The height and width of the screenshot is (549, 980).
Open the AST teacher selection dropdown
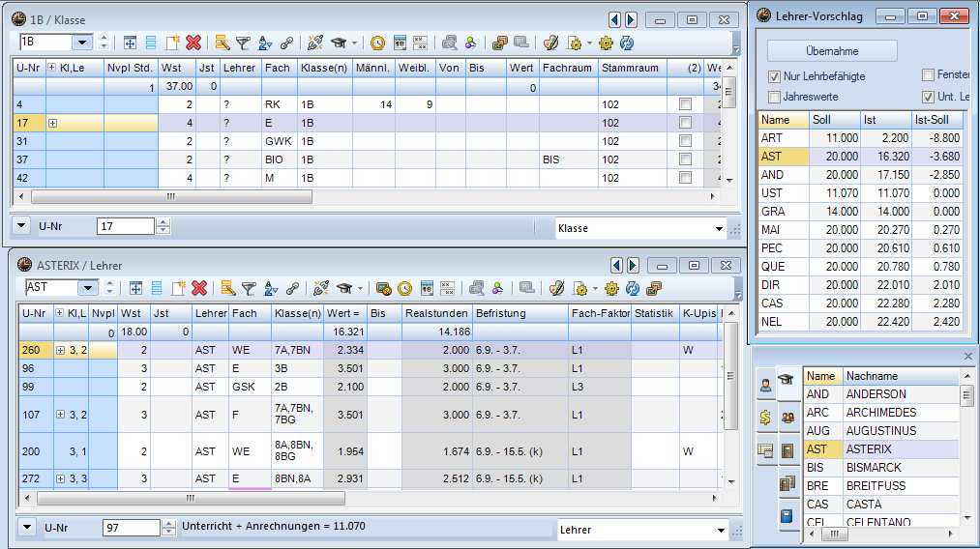[x=87, y=288]
